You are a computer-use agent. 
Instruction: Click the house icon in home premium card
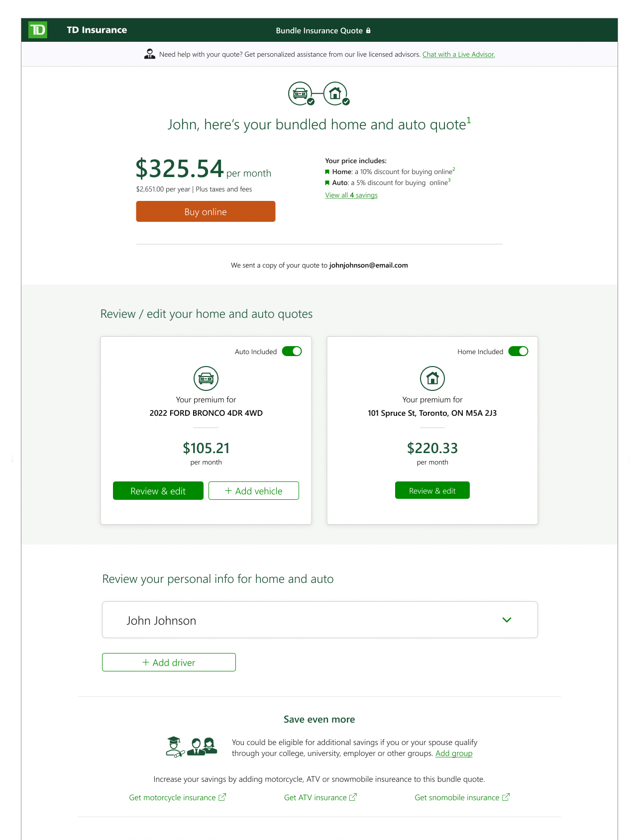click(432, 378)
